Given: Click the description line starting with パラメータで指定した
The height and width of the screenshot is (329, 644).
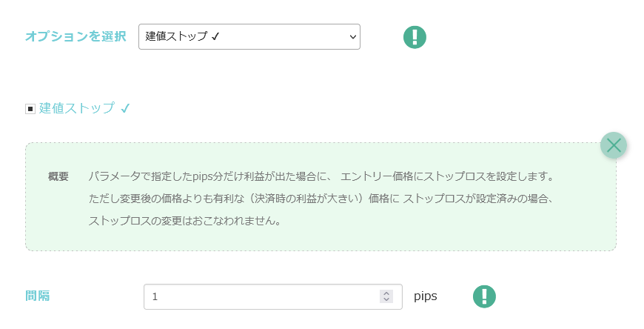Looking at the screenshot, I should point(321,176).
